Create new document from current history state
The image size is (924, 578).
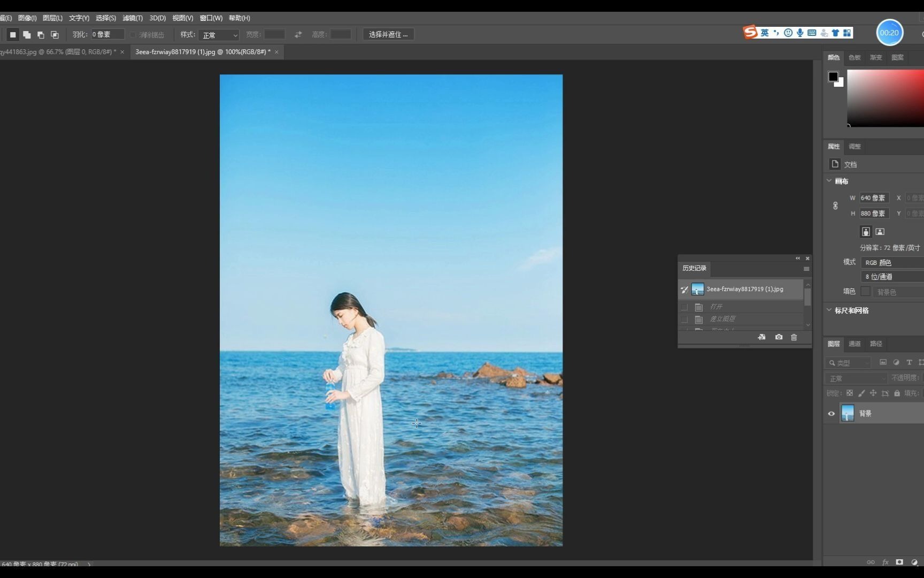coord(761,337)
